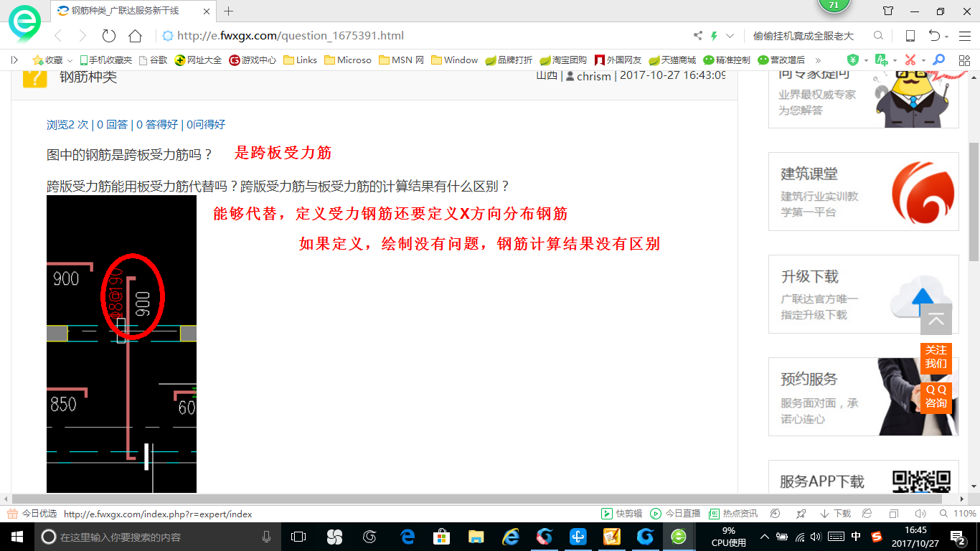Open the skin shirt icon in title bar

pos(888,11)
